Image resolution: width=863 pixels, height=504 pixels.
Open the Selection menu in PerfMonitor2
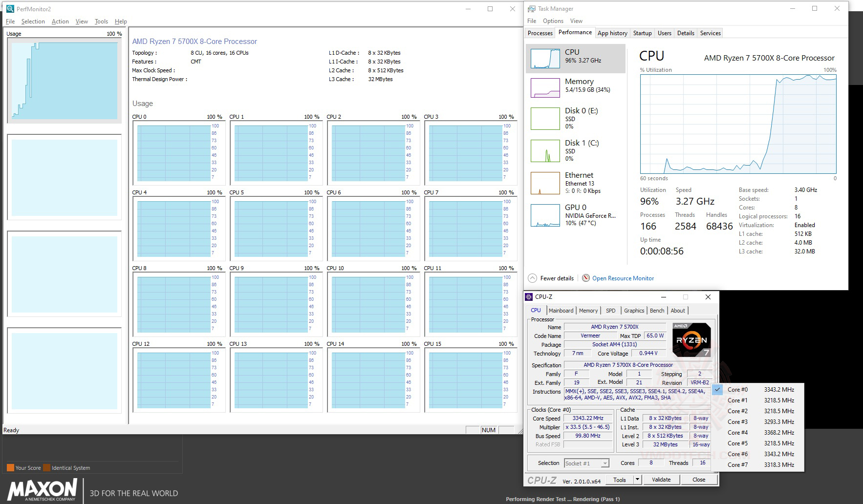click(x=33, y=21)
